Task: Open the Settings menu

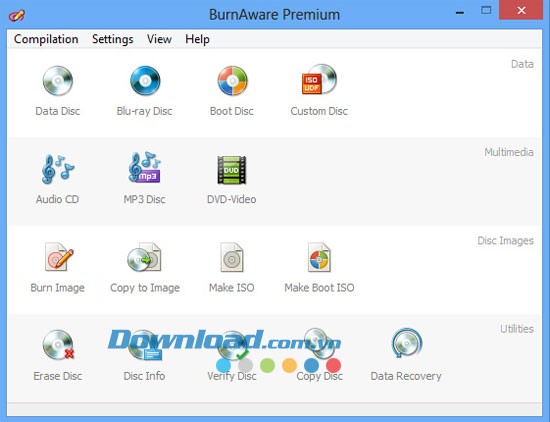Action: (113, 39)
